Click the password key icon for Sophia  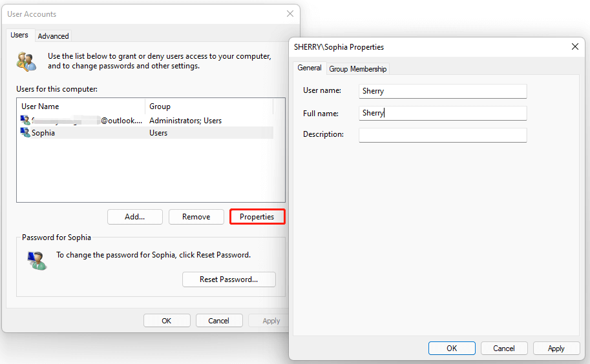[37, 260]
